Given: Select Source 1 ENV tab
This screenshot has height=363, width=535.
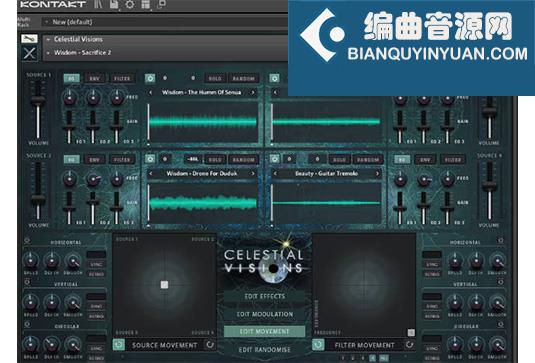Looking at the screenshot, I should click(95, 79).
